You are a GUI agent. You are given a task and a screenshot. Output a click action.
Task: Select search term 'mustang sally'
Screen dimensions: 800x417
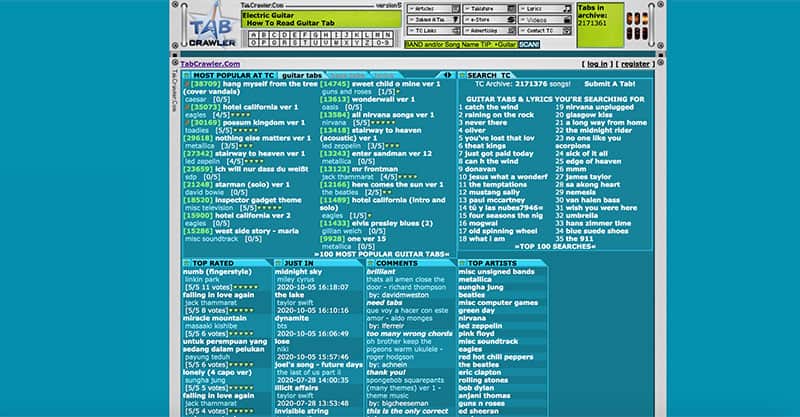494,192
